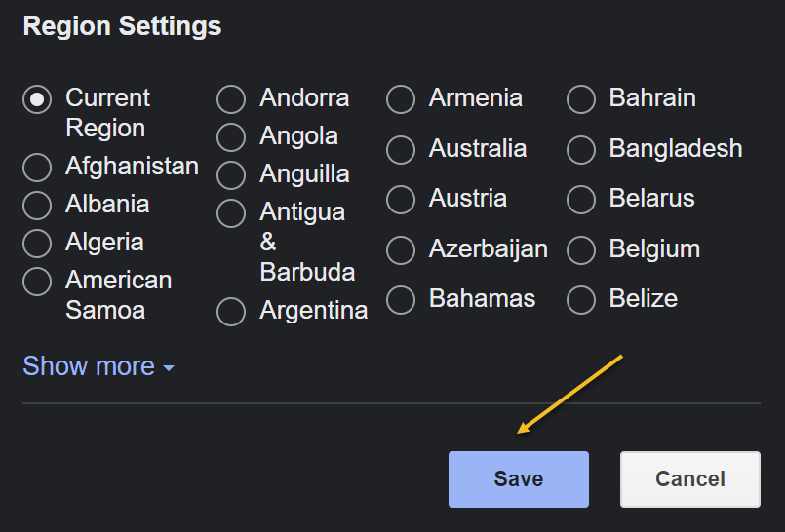Viewport: 785px width, 532px height.
Task: Select American Samoa radio button
Action: click(x=37, y=282)
